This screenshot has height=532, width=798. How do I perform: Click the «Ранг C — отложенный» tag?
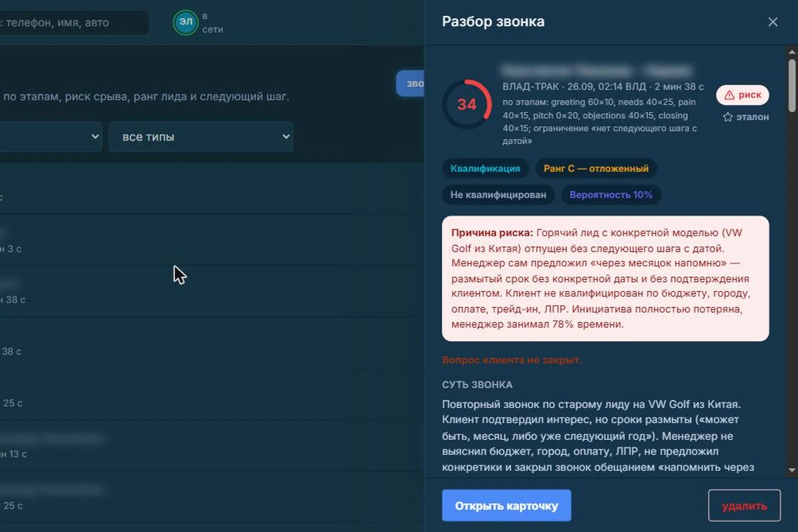596,169
